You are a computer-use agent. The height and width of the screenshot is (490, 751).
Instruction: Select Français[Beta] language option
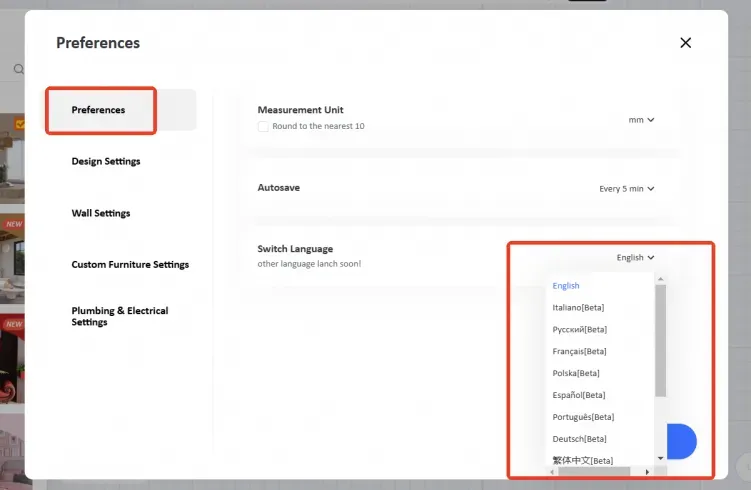point(579,351)
